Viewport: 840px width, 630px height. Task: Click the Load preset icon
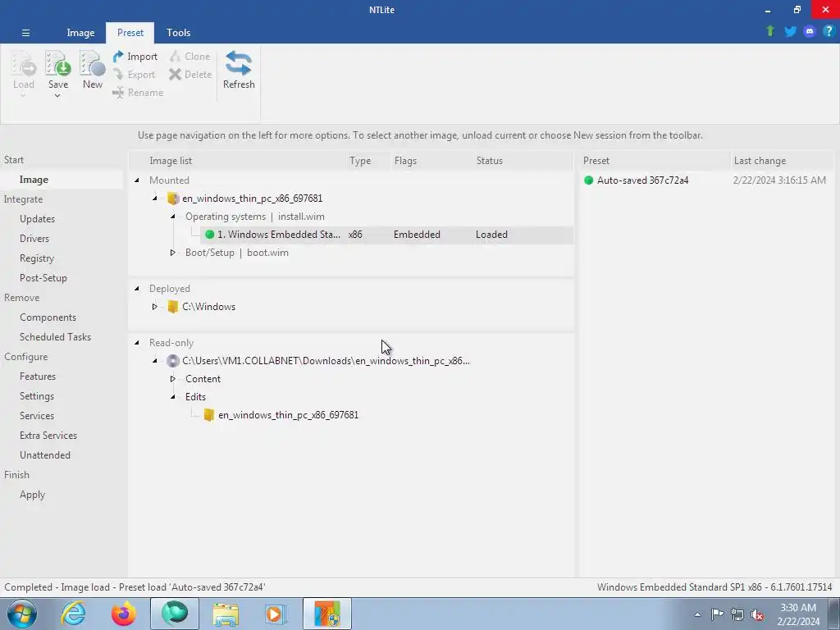24,64
